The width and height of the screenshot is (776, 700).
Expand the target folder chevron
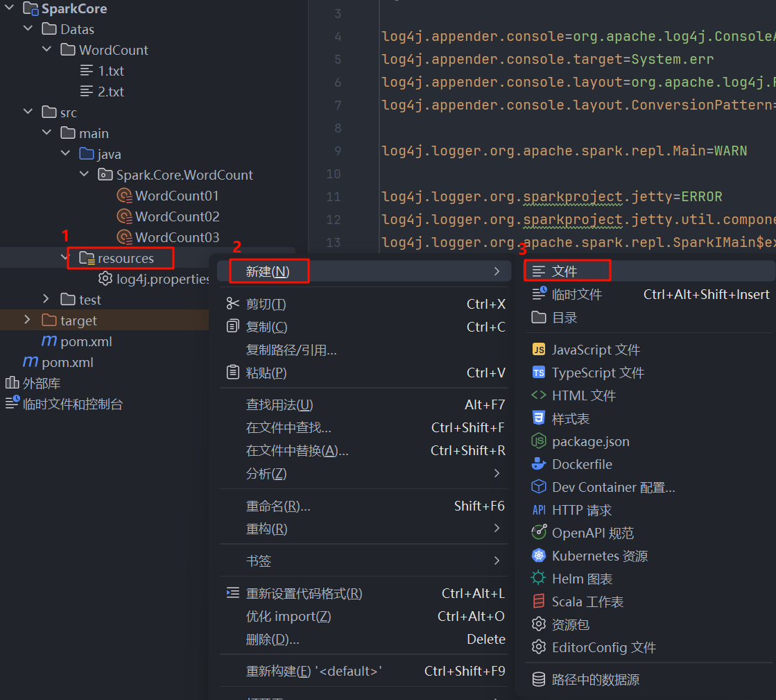tap(28, 320)
